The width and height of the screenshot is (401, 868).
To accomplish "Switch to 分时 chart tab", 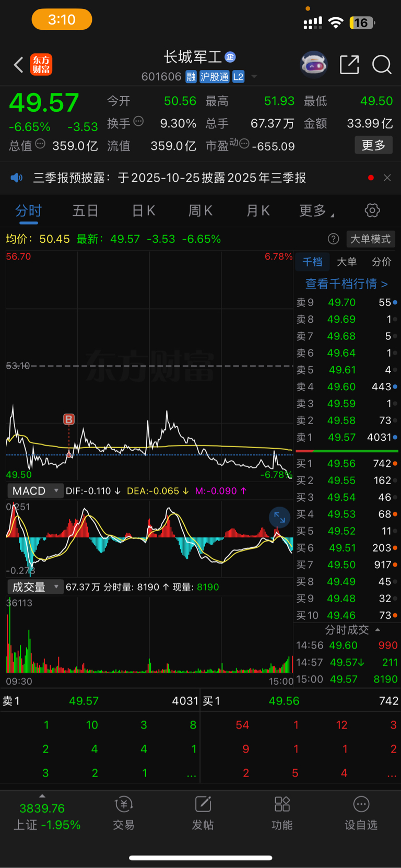I will [x=28, y=211].
